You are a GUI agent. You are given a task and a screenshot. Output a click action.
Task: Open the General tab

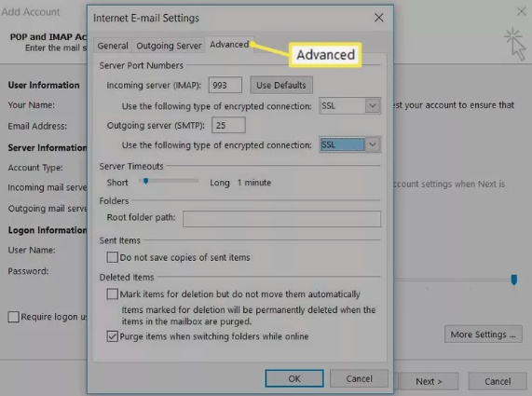click(x=113, y=46)
